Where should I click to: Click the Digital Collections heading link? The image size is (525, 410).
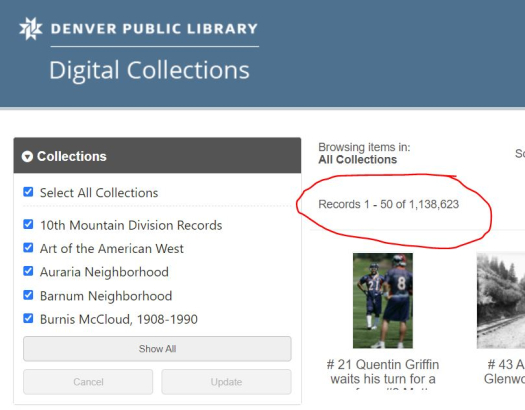(x=149, y=70)
